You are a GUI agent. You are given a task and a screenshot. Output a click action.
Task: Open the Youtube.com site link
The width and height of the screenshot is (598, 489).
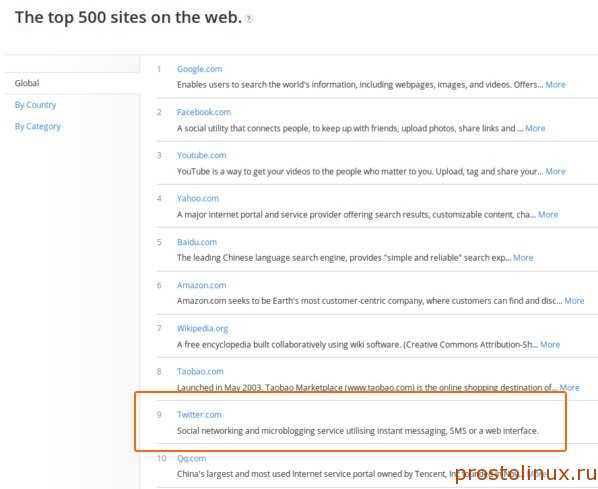(x=201, y=155)
